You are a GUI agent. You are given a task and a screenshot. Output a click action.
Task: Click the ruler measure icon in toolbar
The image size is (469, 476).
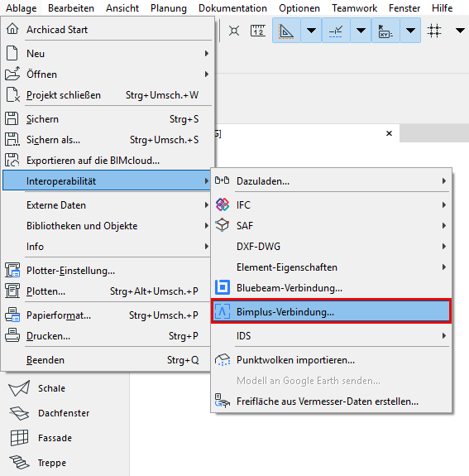(x=258, y=31)
